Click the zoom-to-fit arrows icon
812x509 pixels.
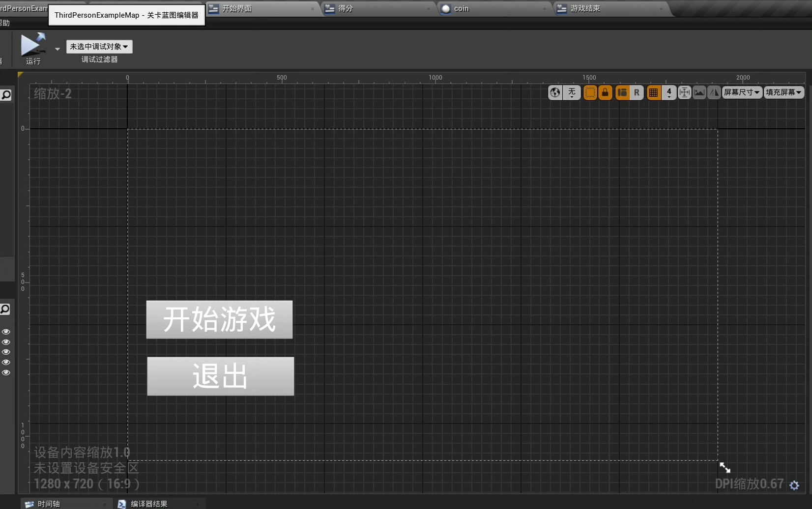click(x=684, y=92)
